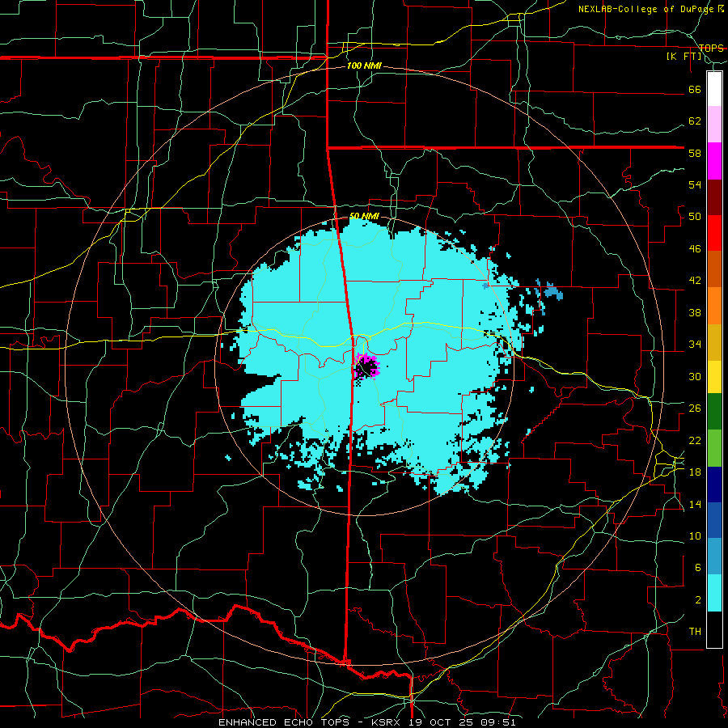Click the 38 value on the legend
Image resolution: width=728 pixels, height=728 pixels.
point(695,312)
